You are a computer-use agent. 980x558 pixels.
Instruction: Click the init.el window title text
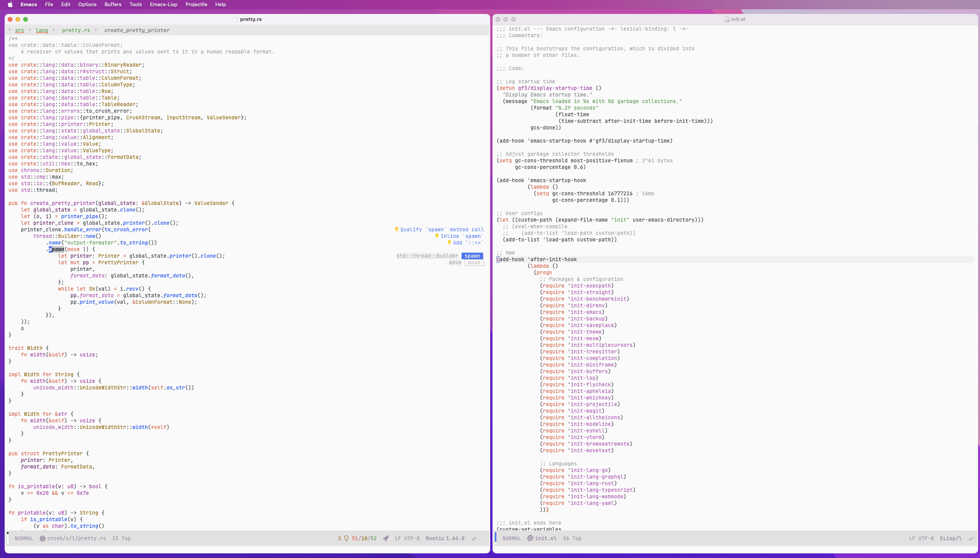coord(738,19)
